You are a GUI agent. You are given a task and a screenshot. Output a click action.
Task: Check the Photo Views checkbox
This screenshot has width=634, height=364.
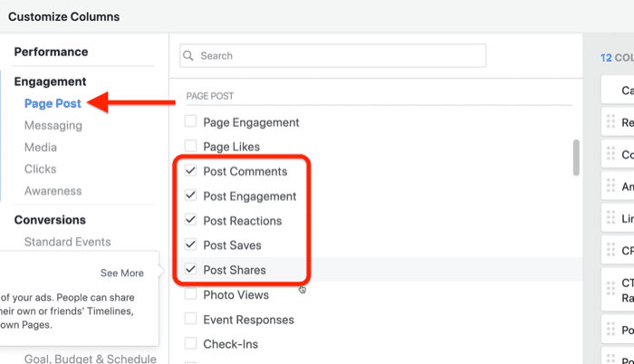[x=190, y=294]
